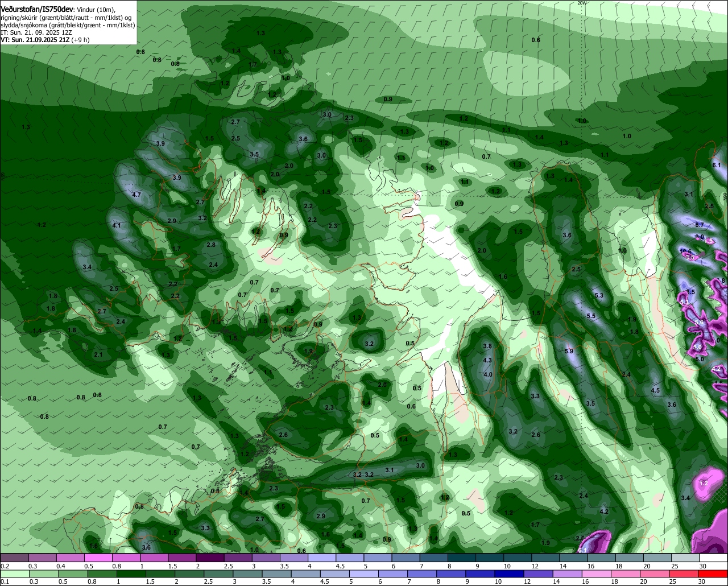Viewport: 728px width, 586px height.
Task: Click the 5.9 precipitation value on map
Action: [x=569, y=352]
